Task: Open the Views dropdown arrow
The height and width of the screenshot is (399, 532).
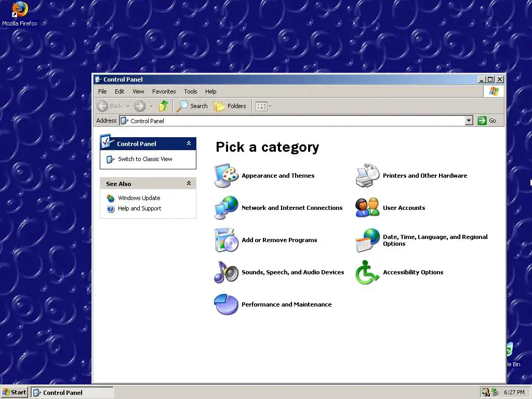Action: pyautogui.click(x=270, y=106)
